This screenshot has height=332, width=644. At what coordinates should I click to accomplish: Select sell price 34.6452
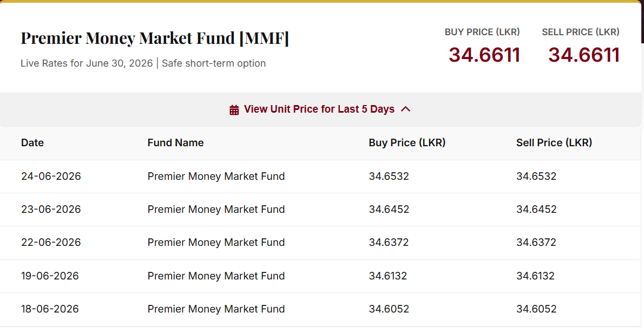coord(536,209)
